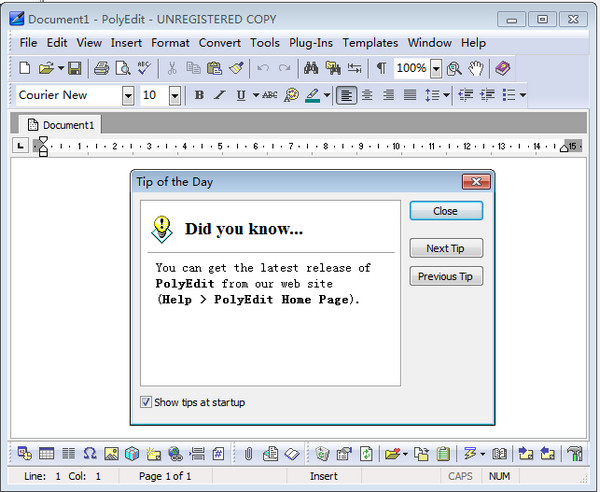Screen dimensions: 600x492
Task: Select the Format Painter brush icon
Action: (236, 68)
